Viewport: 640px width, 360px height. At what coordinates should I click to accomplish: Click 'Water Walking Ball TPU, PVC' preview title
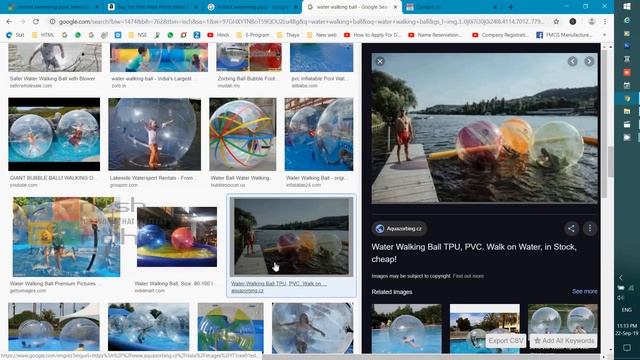click(x=473, y=253)
